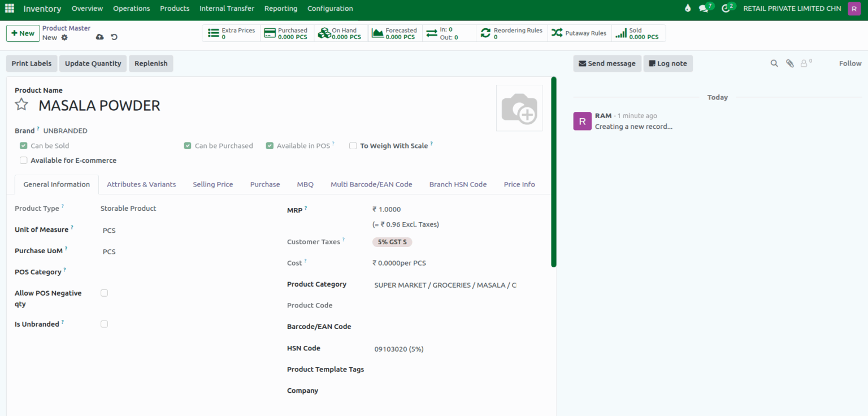Image resolution: width=868 pixels, height=416 pixels.
Task: Expand the Unit of Measure dropdown
Action: 170,231
